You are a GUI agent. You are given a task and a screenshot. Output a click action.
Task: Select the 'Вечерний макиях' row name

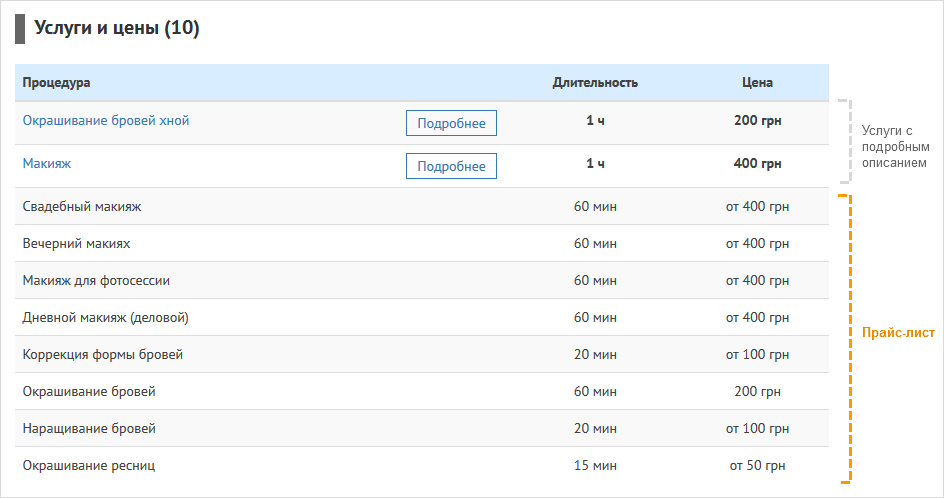pos(76,243)
